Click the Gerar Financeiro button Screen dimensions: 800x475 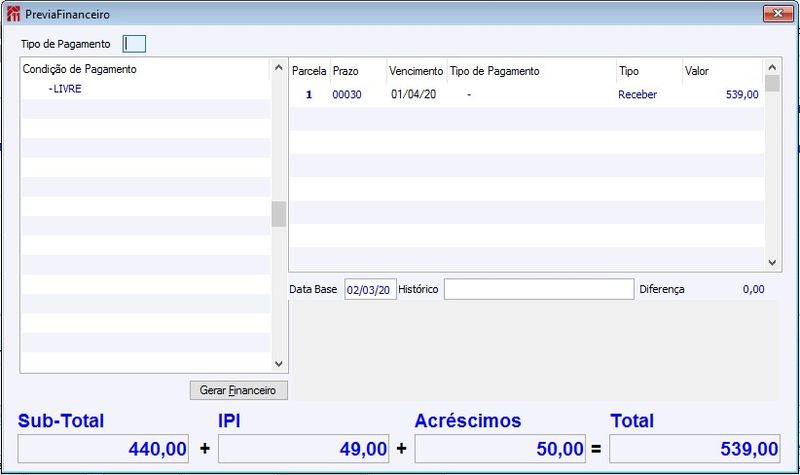tap(239, 390)
